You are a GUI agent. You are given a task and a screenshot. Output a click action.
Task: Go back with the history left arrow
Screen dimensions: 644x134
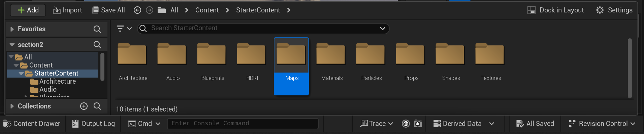(137, 10)
